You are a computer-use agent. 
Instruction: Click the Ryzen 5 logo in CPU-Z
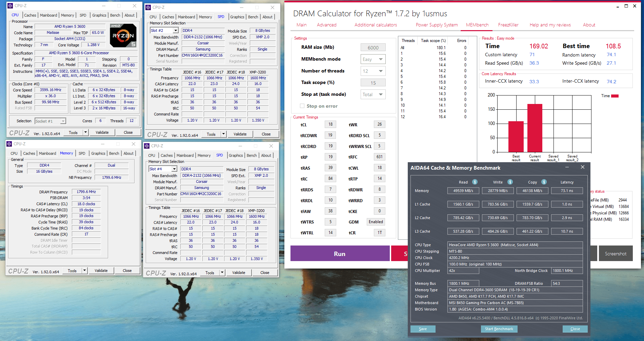[123, 35]
